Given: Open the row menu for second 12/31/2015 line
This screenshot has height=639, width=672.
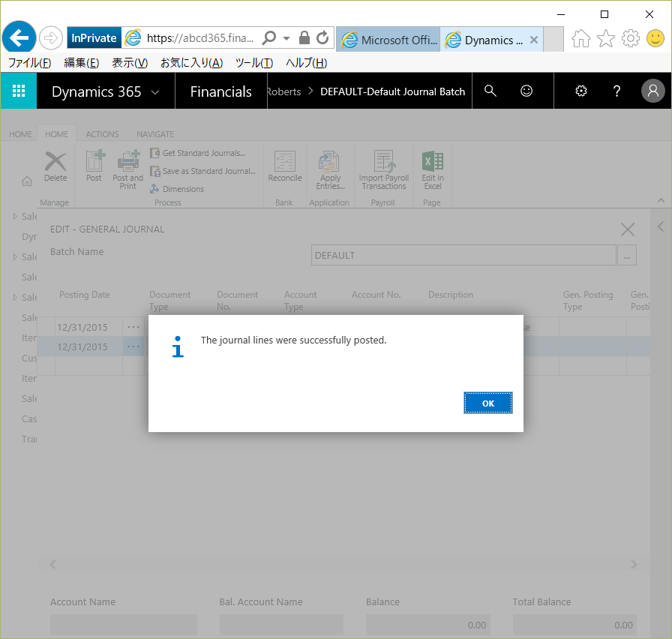Looking at the screenshot, I should click(133, 346).
